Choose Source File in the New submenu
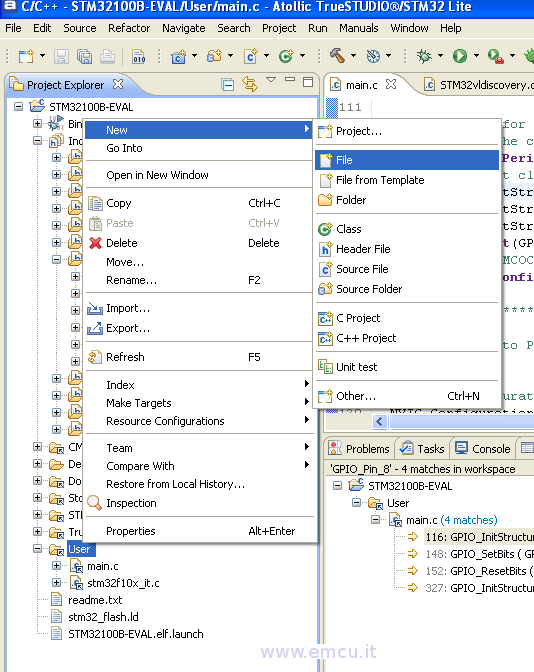Image resolution: width=534 pixels, height=672 pixels. (x=407, y=269)
